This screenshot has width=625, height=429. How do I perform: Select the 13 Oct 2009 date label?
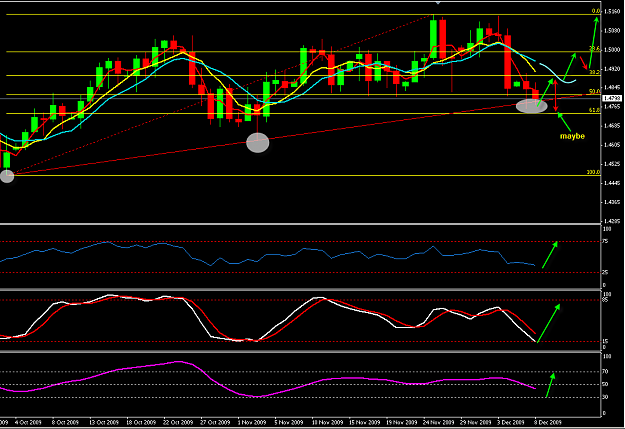pyautogui.click(x=104, y=422)
